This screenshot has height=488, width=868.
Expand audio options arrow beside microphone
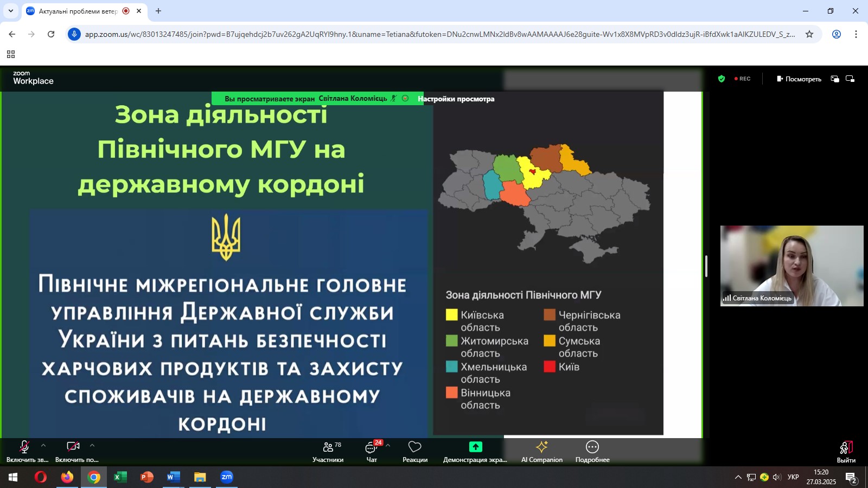click(x=43, y=446)
